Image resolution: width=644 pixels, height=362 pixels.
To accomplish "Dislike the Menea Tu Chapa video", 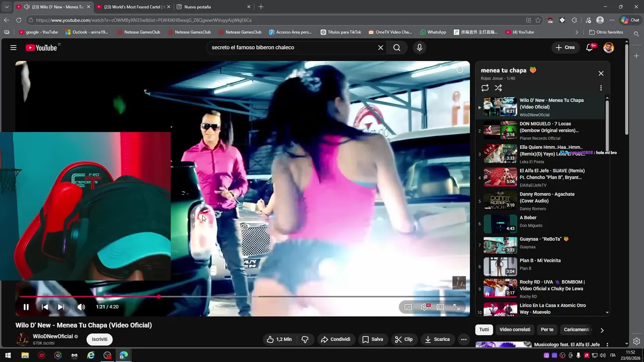I will click(305, 339).
